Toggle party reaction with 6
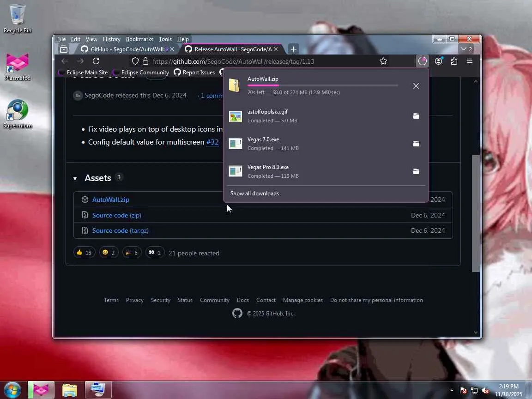 (x=132, y=253)
